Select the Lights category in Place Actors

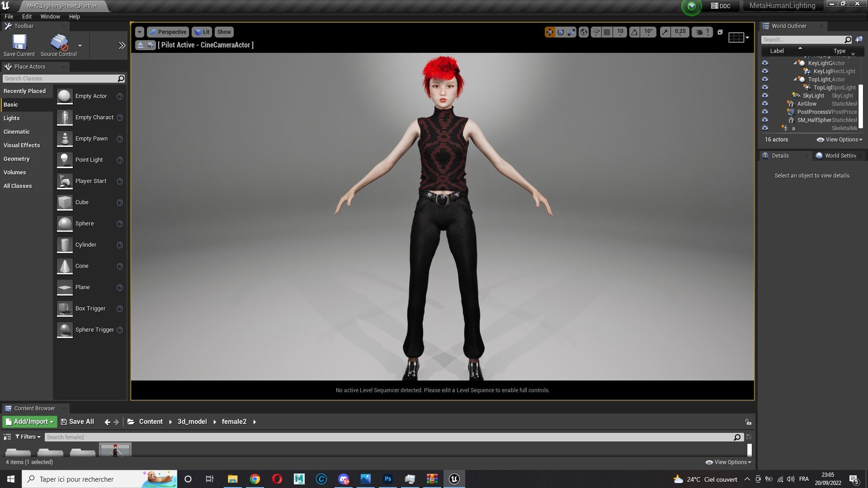pyautogui.click(x=12, y=118)
